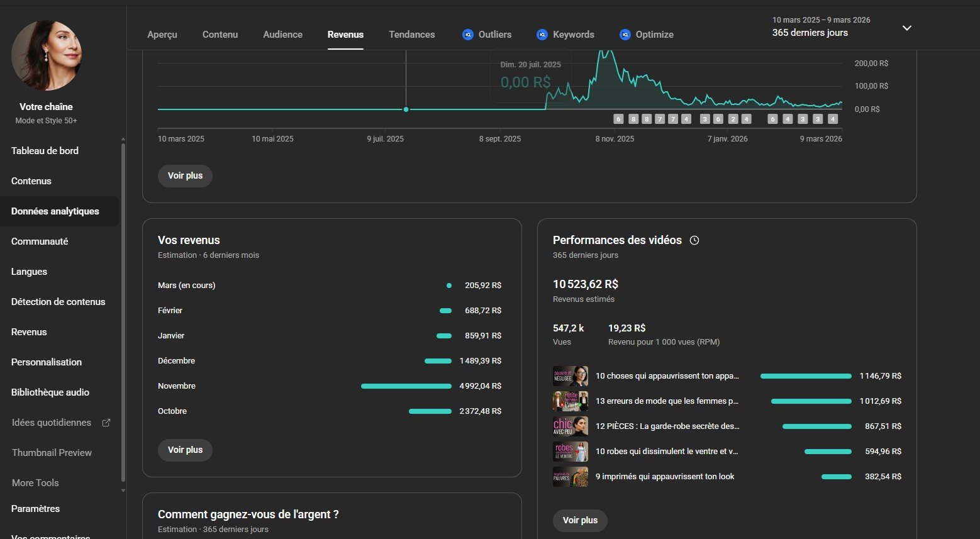Image resolution: width=980 pixels, height=539 pixels.
Task: Open Bibliothèque audio from the sidebar
Action: [x=50, y=392]
